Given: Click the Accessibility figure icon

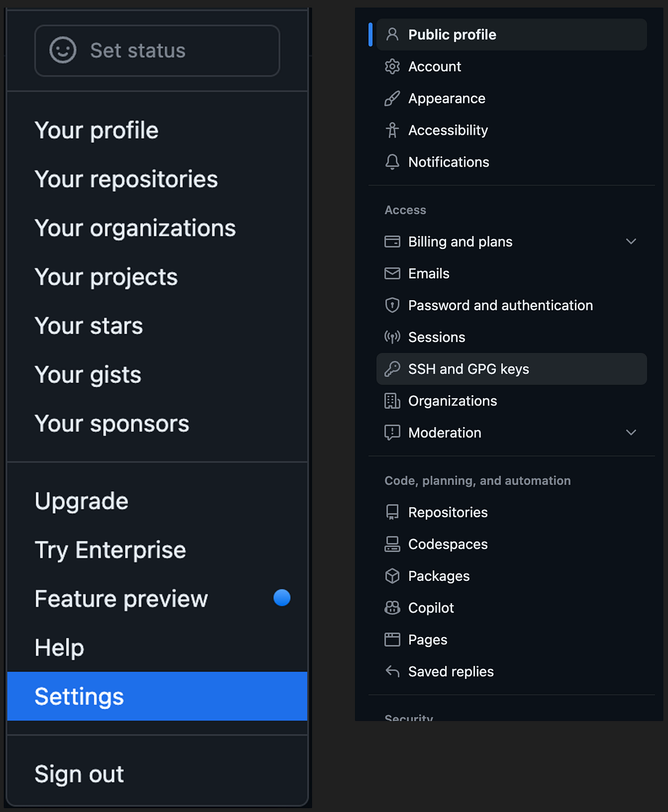Looking at the screenshot, I should 392,130.
